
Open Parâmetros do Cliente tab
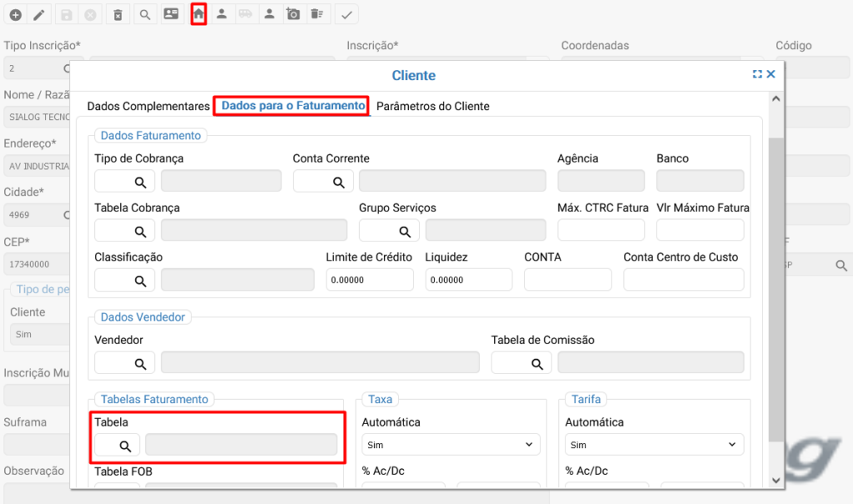(432, 107)
